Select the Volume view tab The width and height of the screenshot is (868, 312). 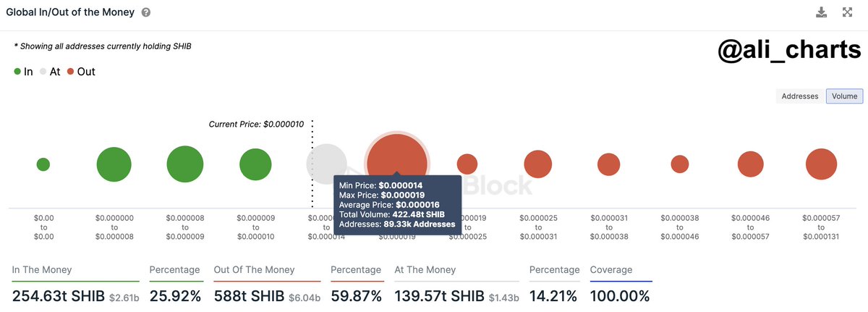tap(845, 96)
